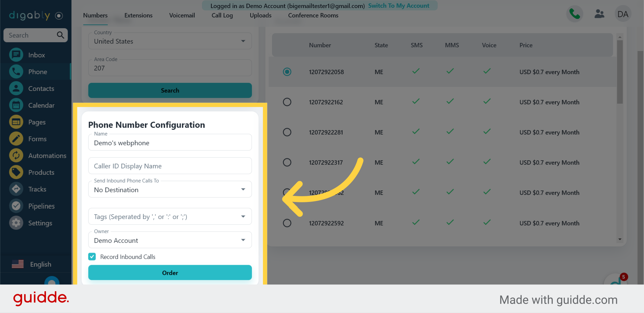Open the Calendar icon in sidebar
Viewport: 644px width, 313px height.
coord(16,105)
